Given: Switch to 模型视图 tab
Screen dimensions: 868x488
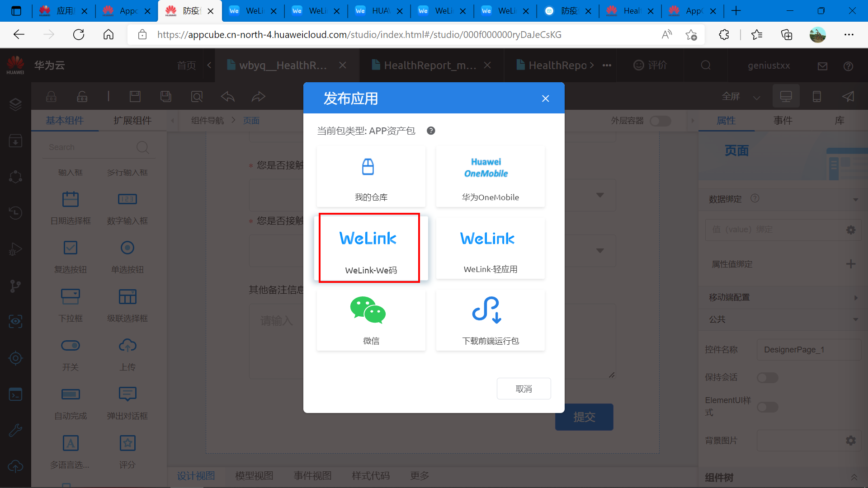Looking at the screenshot, I should pos(254,476).
